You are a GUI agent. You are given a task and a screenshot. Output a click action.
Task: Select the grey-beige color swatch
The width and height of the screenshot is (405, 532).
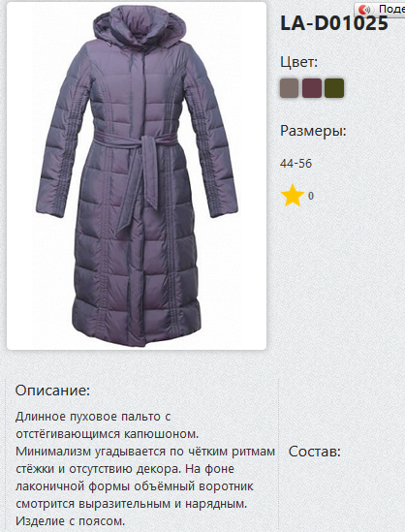coord(289,88)
